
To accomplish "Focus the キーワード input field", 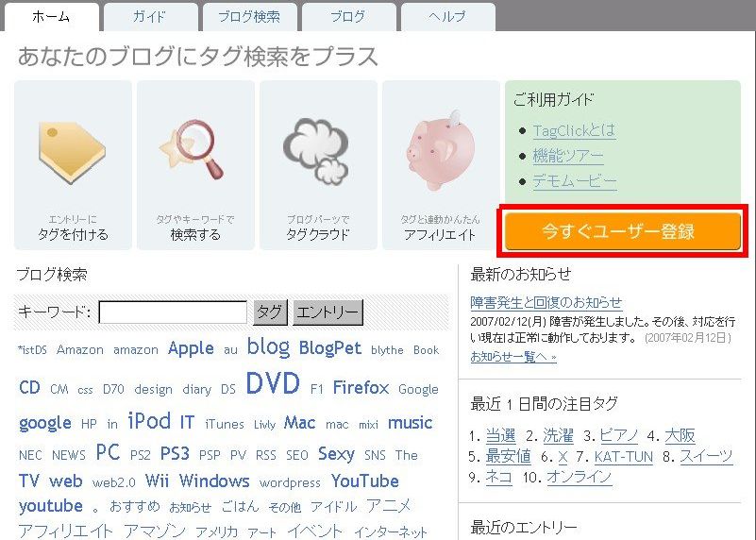I will coord(173,312).
